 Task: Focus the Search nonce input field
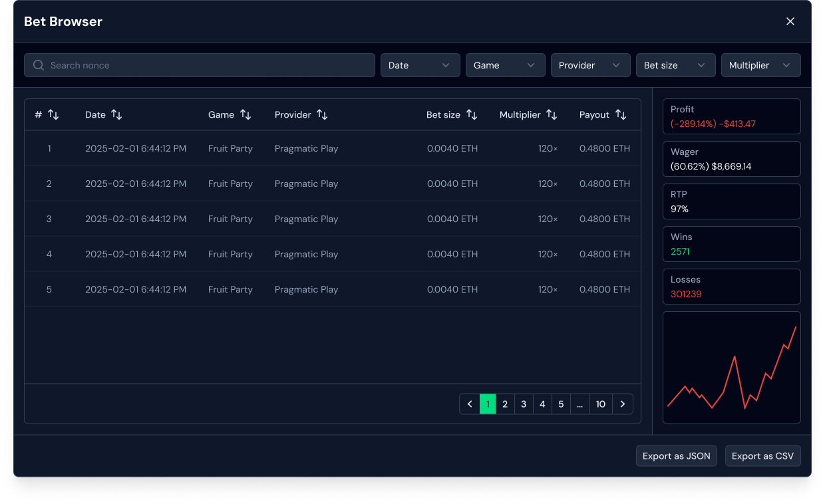200,65
